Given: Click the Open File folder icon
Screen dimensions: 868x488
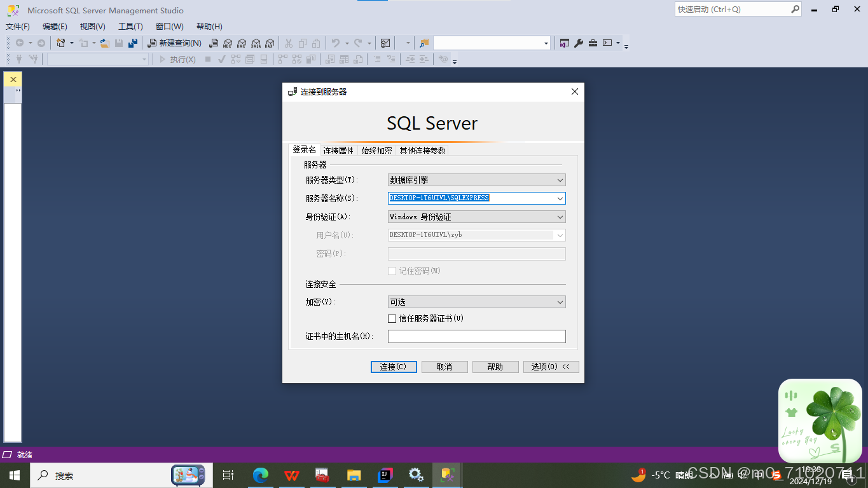Looking at the screenshot, I should [x=105, y=43].
